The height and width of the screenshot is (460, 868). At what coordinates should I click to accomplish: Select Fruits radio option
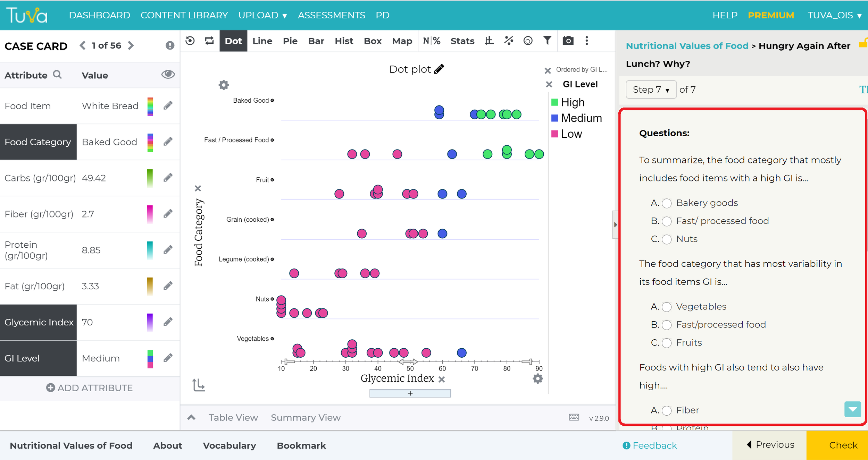click(x=667, y=343)
